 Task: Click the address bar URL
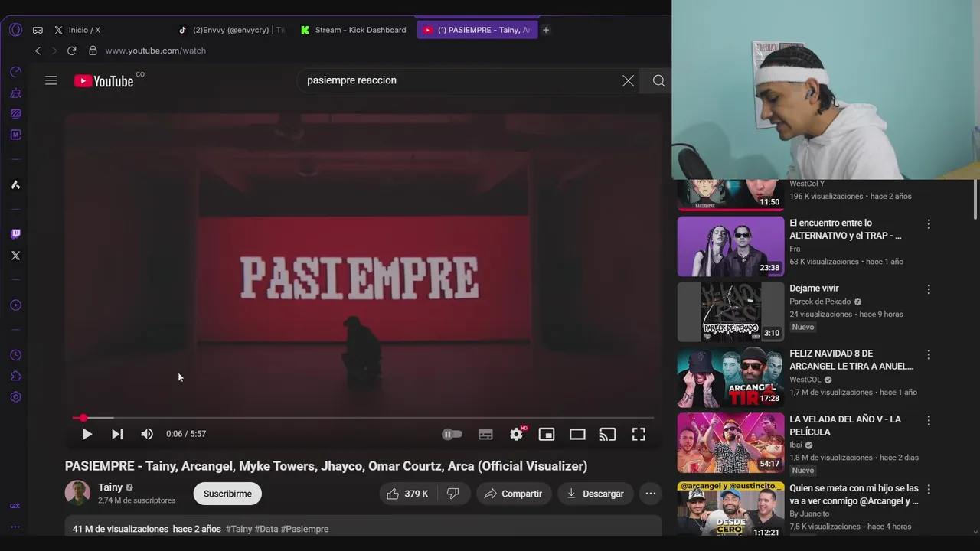click(155, 51)
